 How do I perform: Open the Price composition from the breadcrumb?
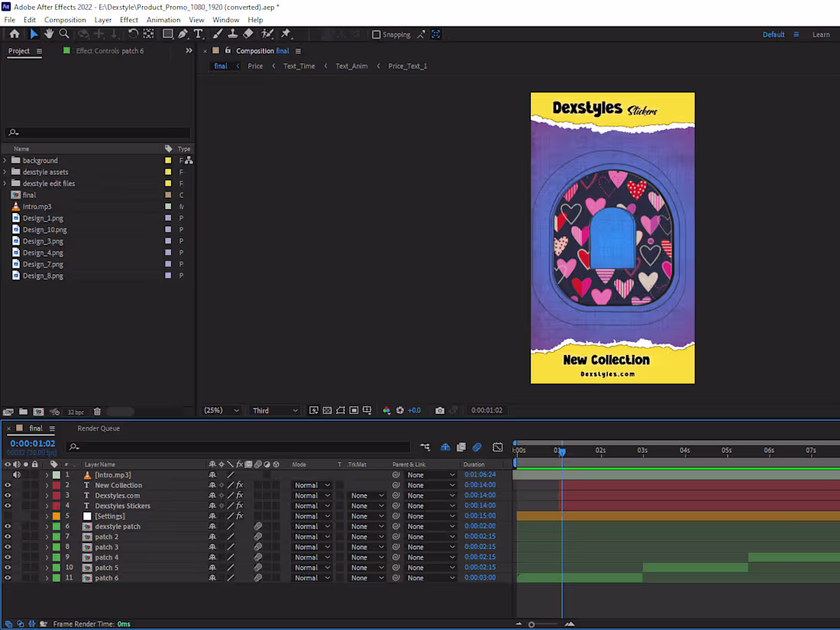click(x=255, y=66)
